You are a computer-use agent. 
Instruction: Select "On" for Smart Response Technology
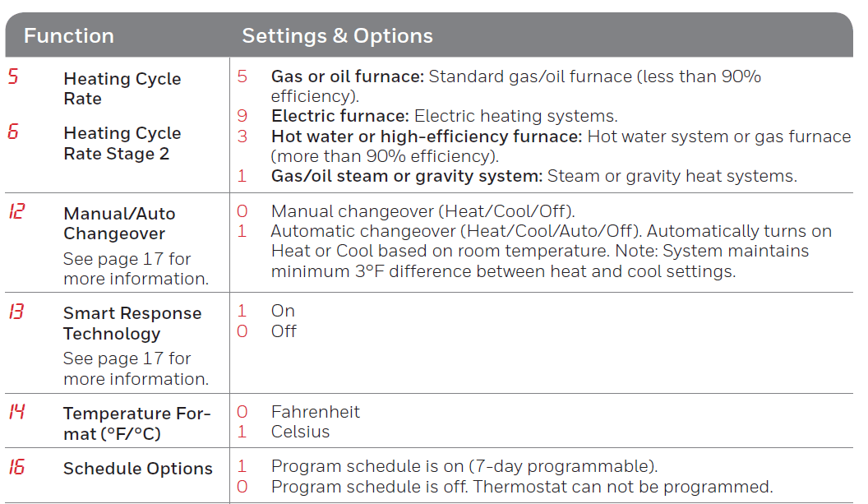click(x=283, y=311)
